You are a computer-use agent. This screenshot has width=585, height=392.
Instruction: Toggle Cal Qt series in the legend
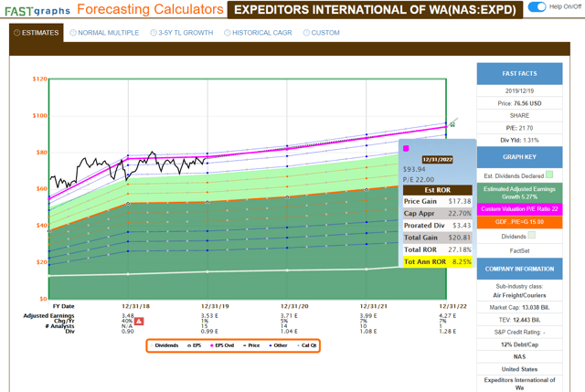pyautogui.click(x=307, y=345)
